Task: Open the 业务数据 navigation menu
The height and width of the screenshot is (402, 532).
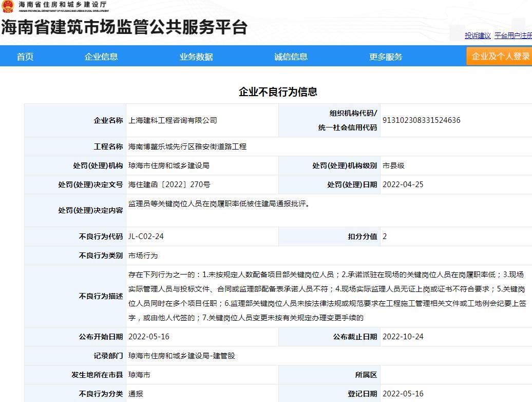Action: click(x=196, y=57)
